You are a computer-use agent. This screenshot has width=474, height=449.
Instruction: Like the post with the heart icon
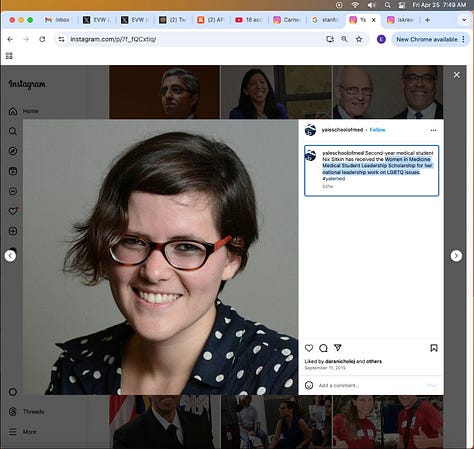309,348
